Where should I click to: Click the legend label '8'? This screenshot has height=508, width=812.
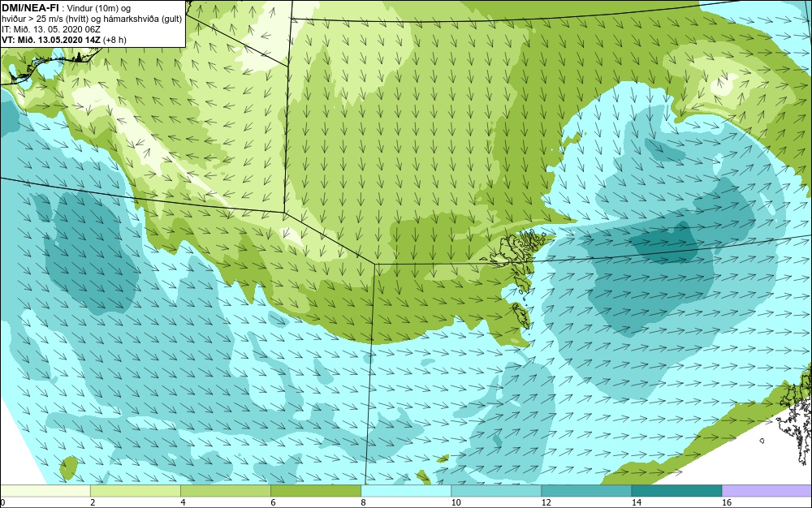tap(364, 502)
